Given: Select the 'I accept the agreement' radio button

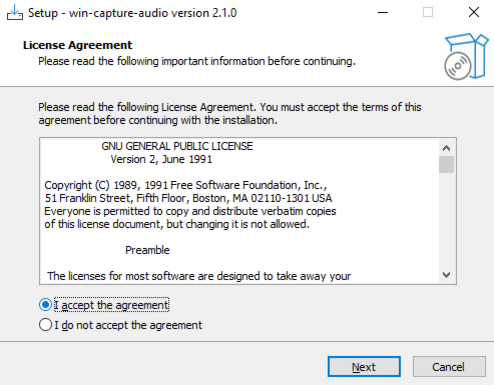Looking at the screenshot, I should pyautogui.click(x=45, y=305).
